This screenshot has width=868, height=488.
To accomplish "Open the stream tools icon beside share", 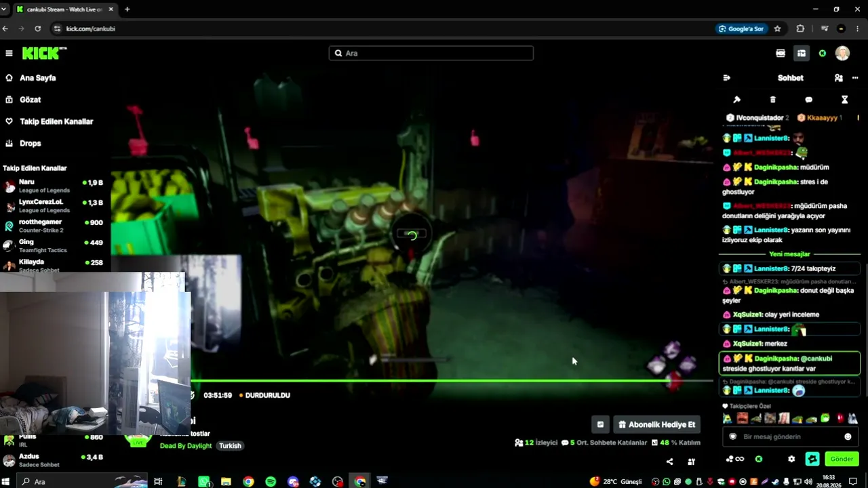I will [x=691, y=462].
